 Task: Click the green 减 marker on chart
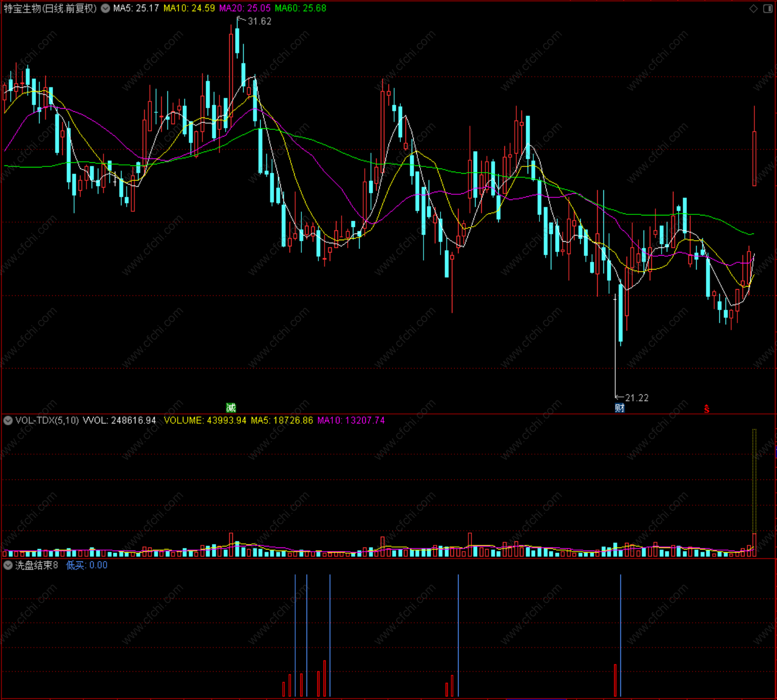coord(231,408)
